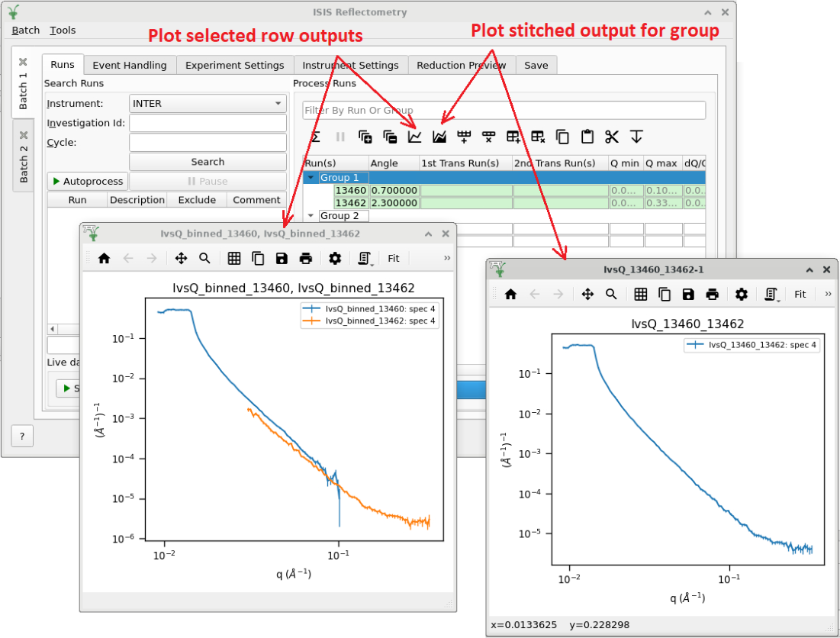Click the Autoprocess button
This screenshot has width=840, height=638.
point(88,182)
